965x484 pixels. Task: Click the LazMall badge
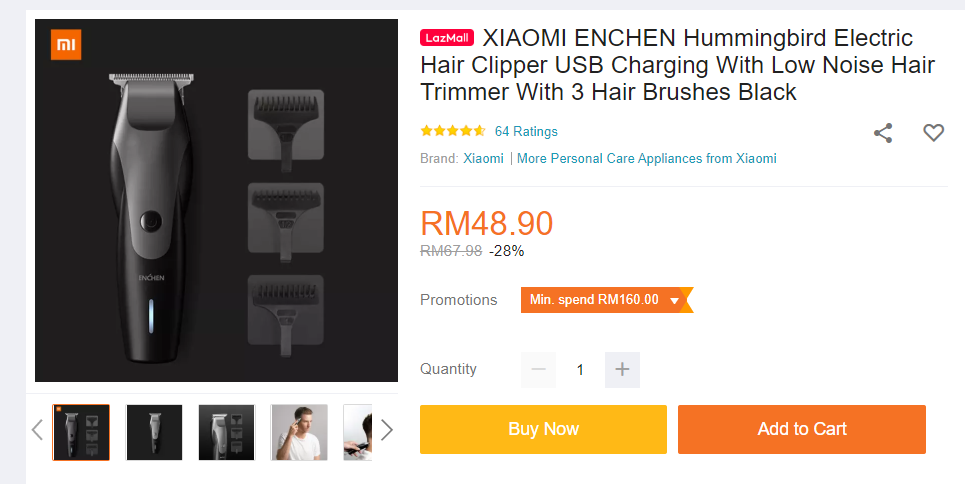[447, 38]
